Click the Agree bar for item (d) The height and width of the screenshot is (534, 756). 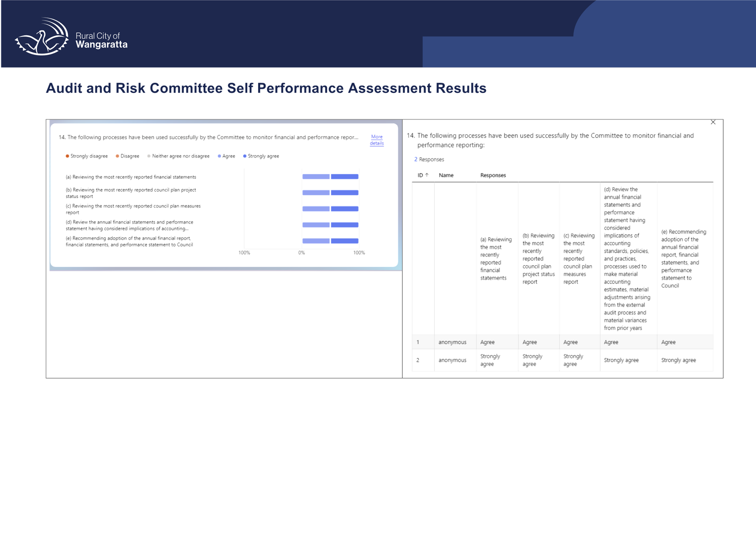click(x=316, y=225)
